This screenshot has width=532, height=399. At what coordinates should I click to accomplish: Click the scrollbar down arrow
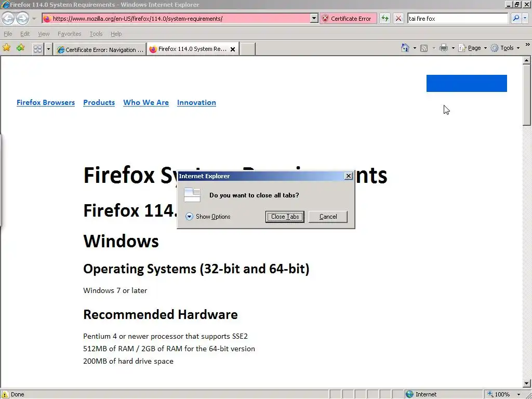pyautogui.click(x=527, y=383)
